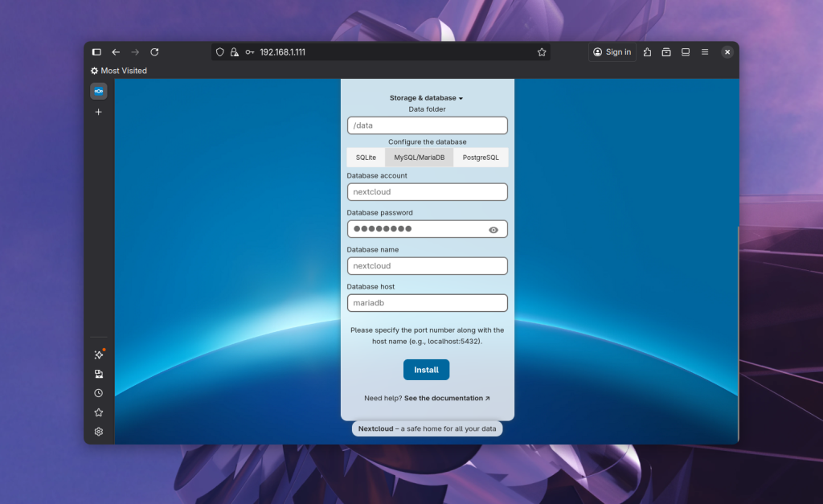Open the browser hamburger application menu
Screen dimensions: 823x504
(x=705, y=52)
